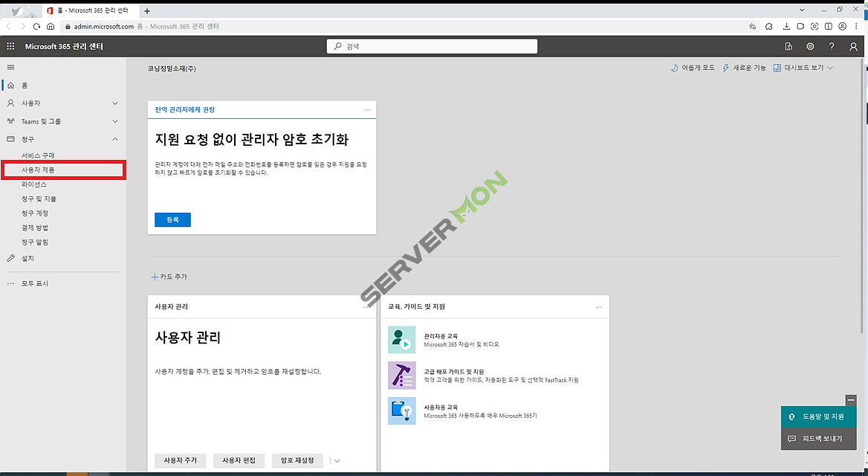The width and height of the screenshot is (868, 476).
Task: Open the app launcher waffle icon
Action: tap(10, 47)
